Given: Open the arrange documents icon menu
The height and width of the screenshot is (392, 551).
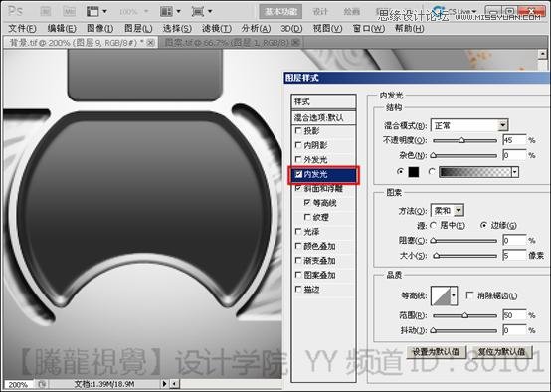Looking at the screenshot, I should pyautogui.click(x=170, y=11).
